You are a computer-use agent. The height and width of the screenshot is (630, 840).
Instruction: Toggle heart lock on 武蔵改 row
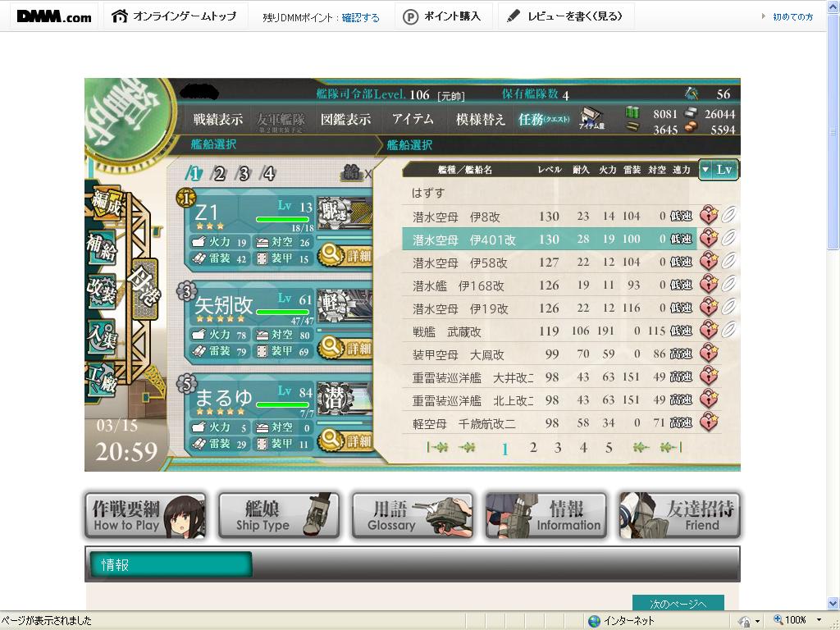point(709,331)
